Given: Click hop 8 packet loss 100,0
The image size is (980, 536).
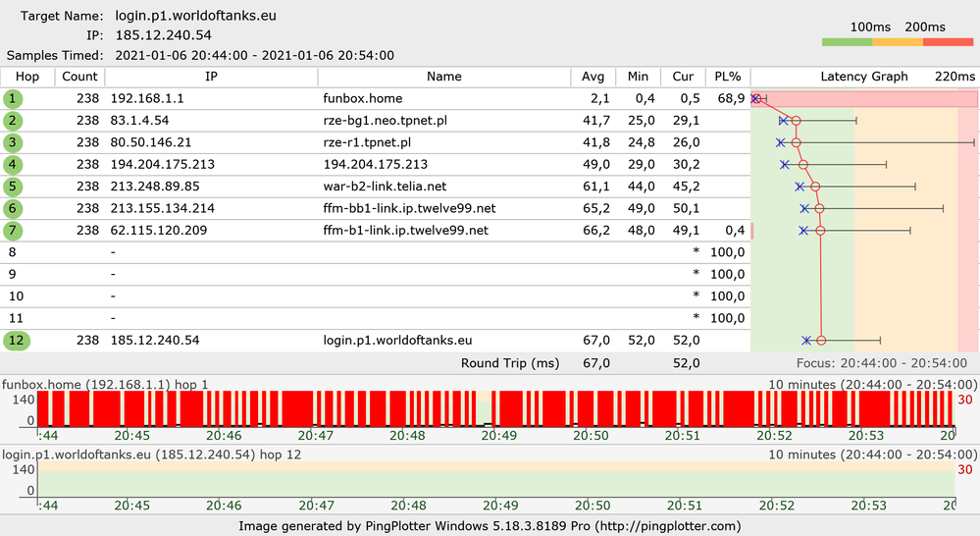Looking at the screenshot, I should coord(728,252).
